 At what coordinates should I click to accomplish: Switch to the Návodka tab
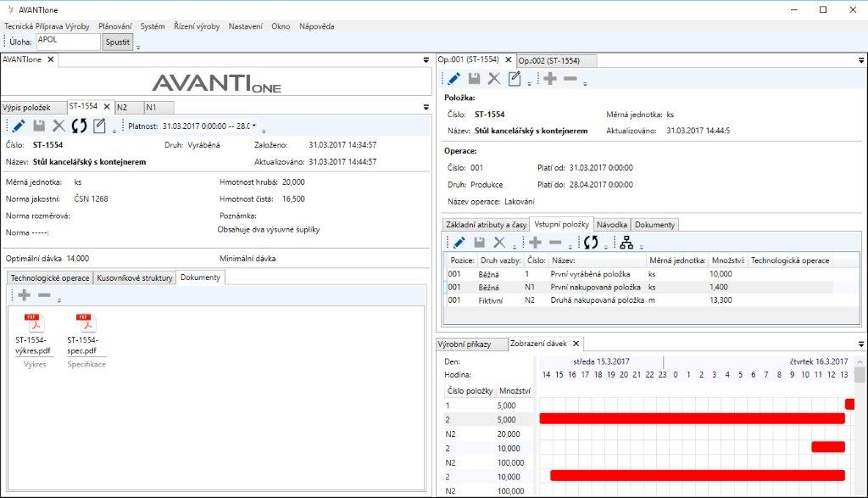pyautogui.click(x=612, y=225)
